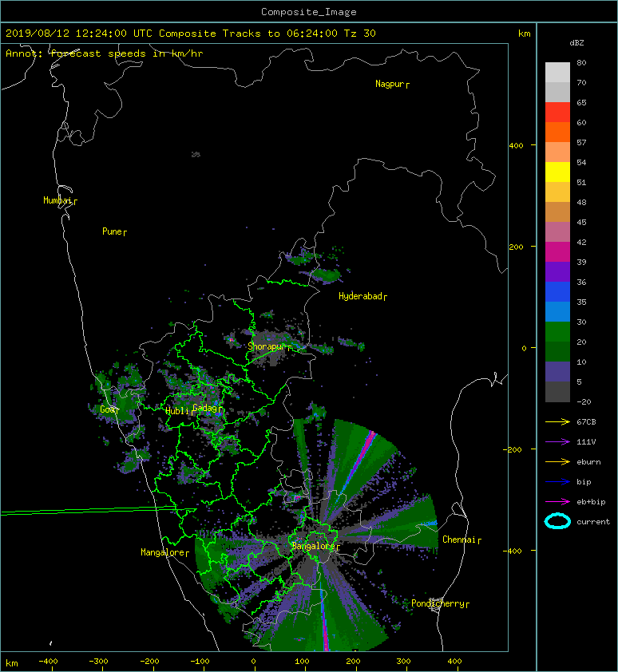Click the 400 tick on vertical axis

point(517,146)
